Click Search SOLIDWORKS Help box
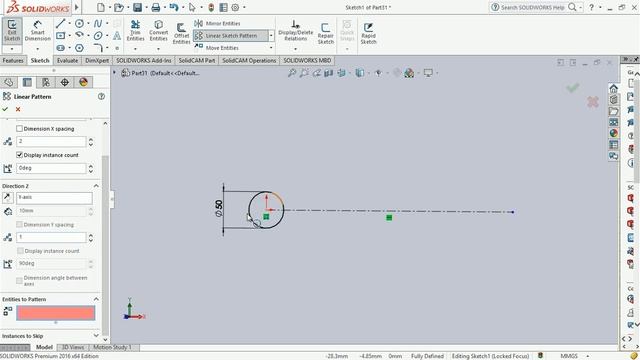The height and width of the screenshot is (360, 640). [x=533, y=7]
